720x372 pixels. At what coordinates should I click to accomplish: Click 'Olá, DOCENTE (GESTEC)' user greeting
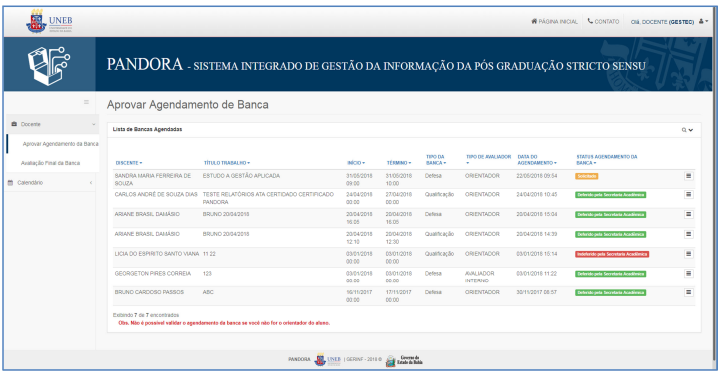(663, 22)
